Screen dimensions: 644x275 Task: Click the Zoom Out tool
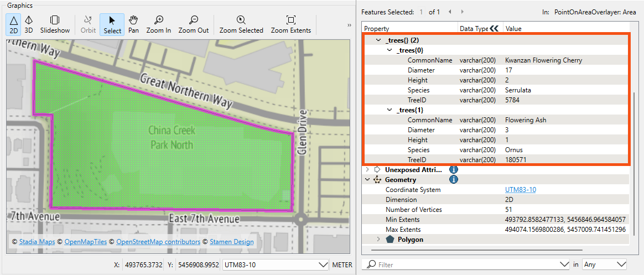[194, 24]
